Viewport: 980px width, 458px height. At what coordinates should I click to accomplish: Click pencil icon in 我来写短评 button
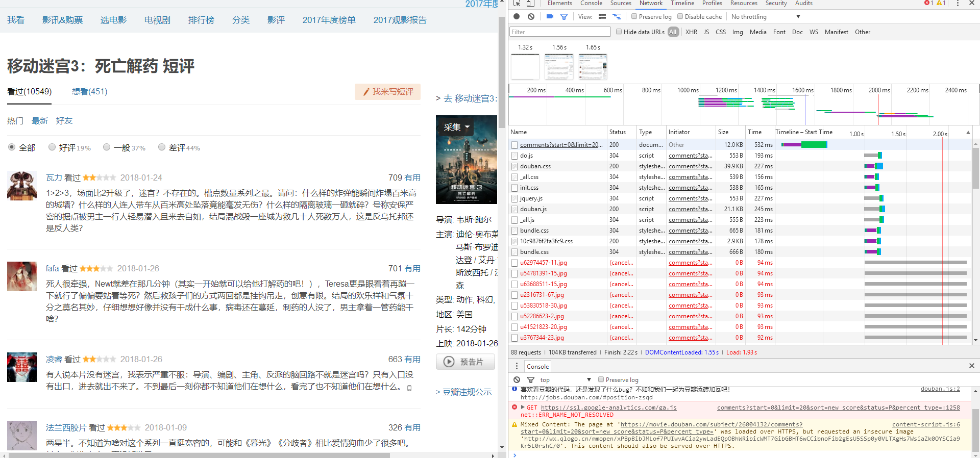click(366, 92)
